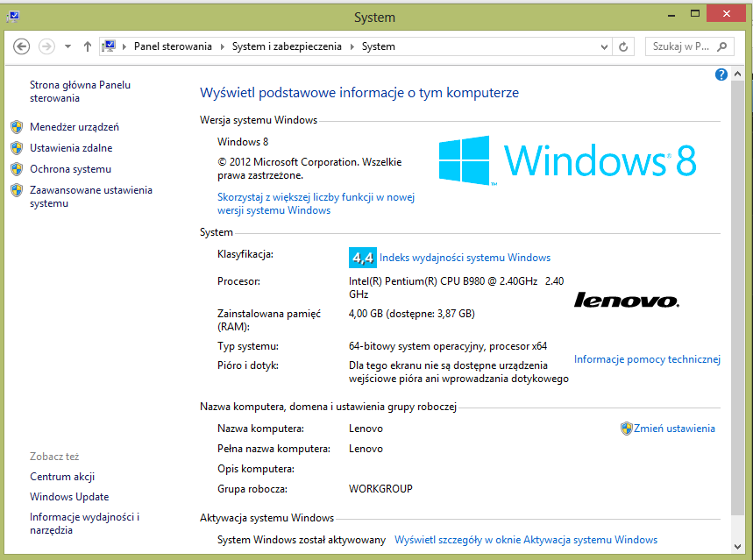Screen dimensions: 753x560
Task: Click the WORKGROUP value
Action: (x=380, y=489)
